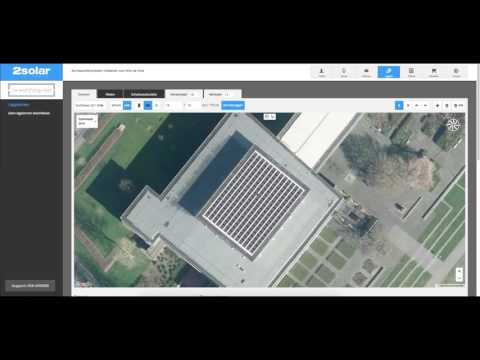480x360 pixels.
Task: Click the single trash bin icon in the toolbar
Action: 447,106
